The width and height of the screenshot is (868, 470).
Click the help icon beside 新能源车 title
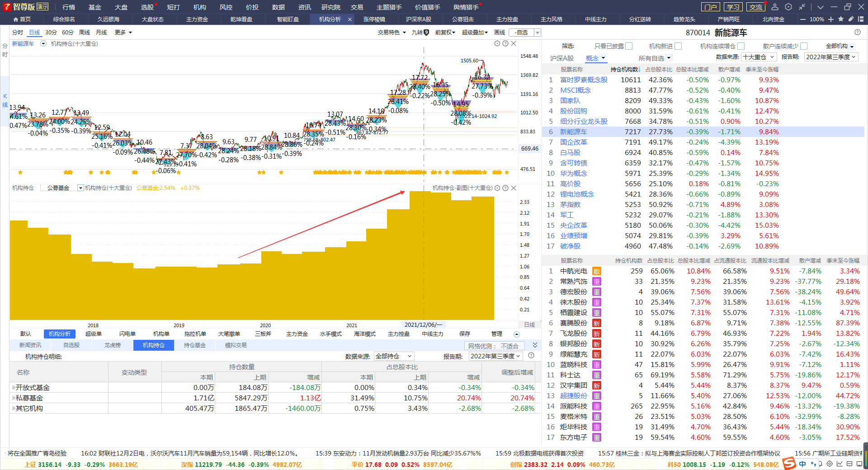(858, 32)
